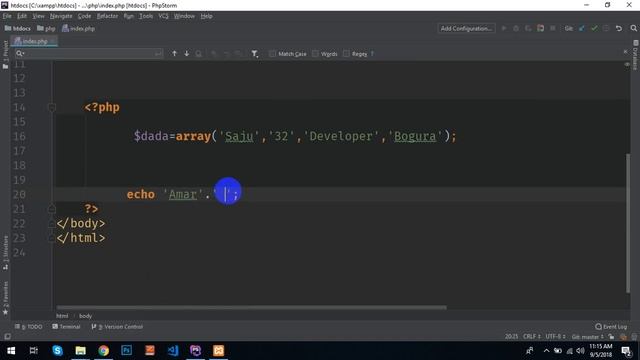Click fold marker beside closing body tag

click(52, 224)
